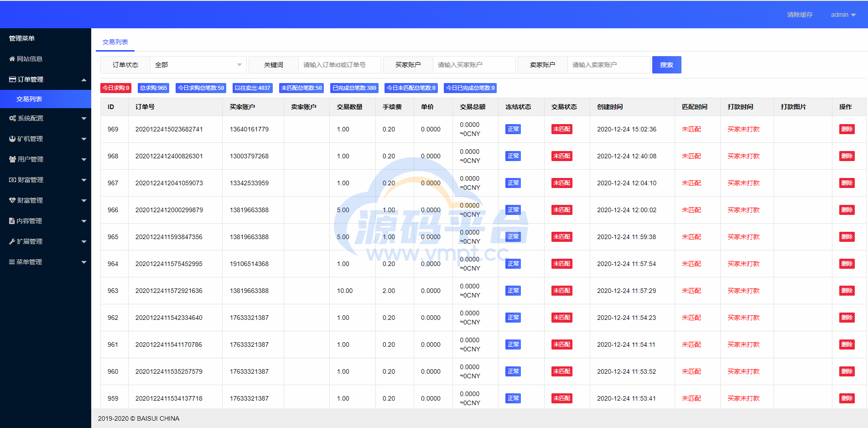Click the 订单号 column header
The width and height of the screenshot is (868, 428).
point(145,107)
